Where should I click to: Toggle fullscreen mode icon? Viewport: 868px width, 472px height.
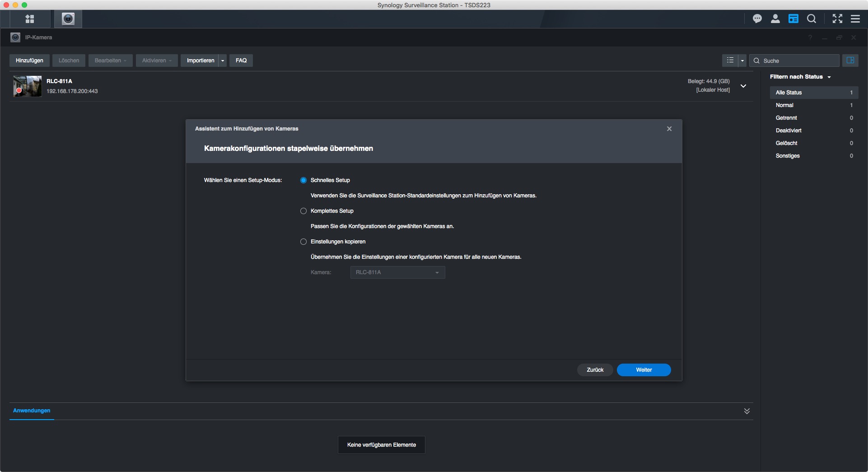pyautogui.click(x=837, y=19)
